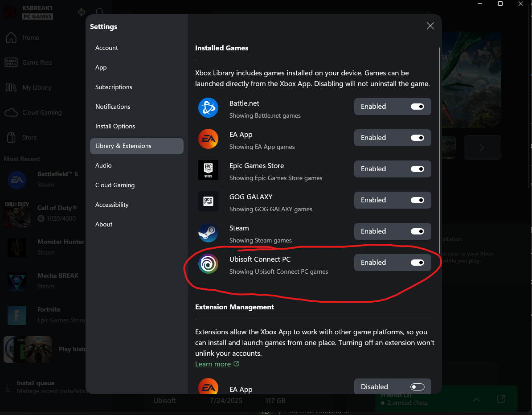Click the Ubisoft Connect PC swirl icon

tap(208, 263)
